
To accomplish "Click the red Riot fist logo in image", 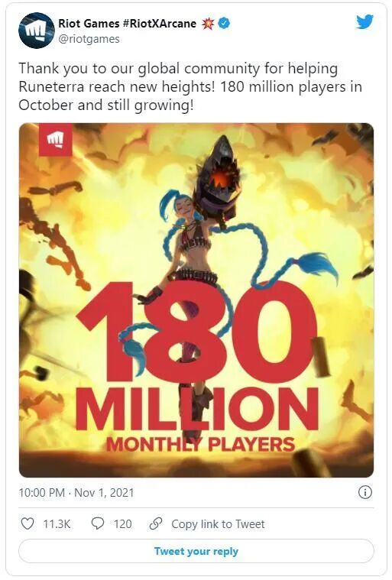I will (56, 140).
